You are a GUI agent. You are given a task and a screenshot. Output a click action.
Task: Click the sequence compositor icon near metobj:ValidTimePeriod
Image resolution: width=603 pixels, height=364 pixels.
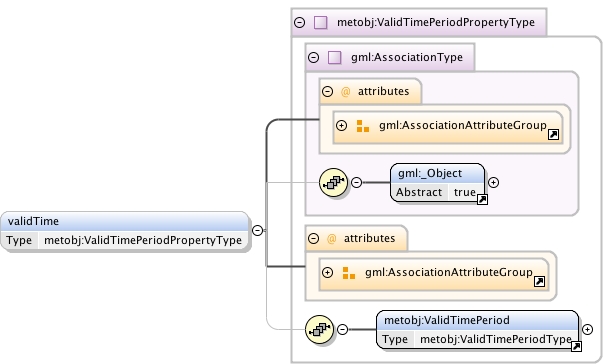[x=319, y=329]
